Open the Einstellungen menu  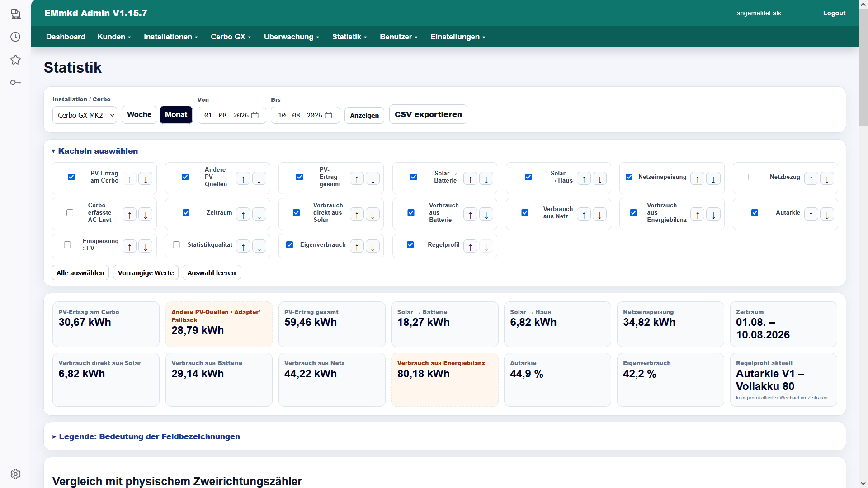pyautogui.click(x=458, y=37)
